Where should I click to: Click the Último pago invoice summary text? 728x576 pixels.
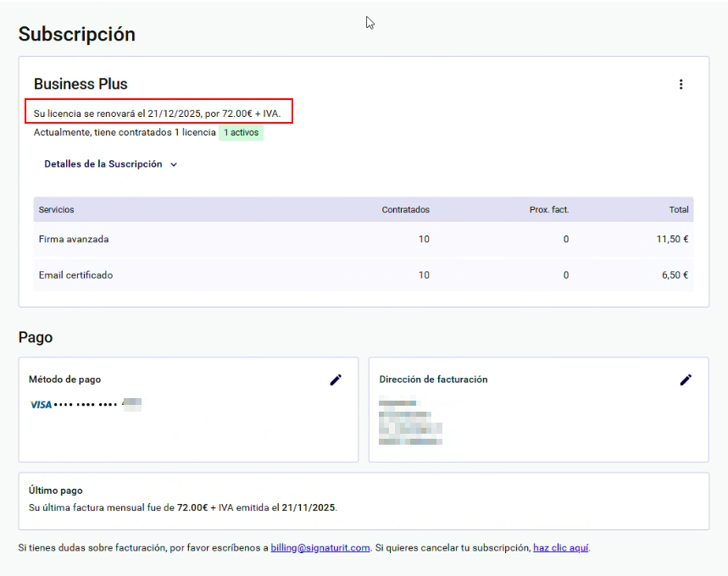click(x=182, y=508)
